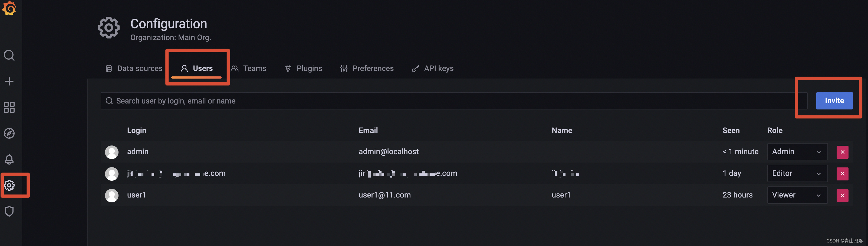Open the Explore compass icon
This screenshot has width=868, height=246.
[9, 133]
